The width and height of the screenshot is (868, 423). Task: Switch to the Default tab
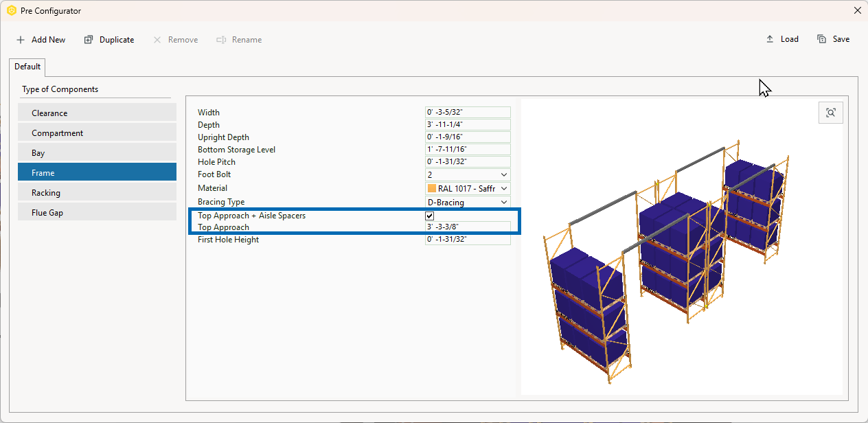27,66
